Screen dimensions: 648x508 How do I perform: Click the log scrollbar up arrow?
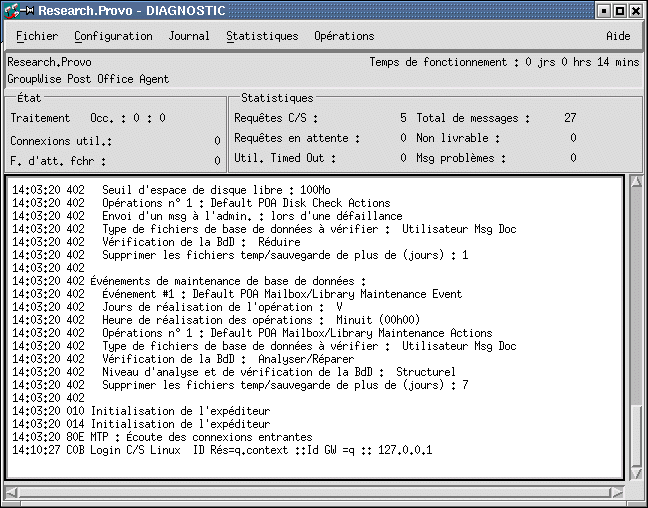tap(637, 181)
